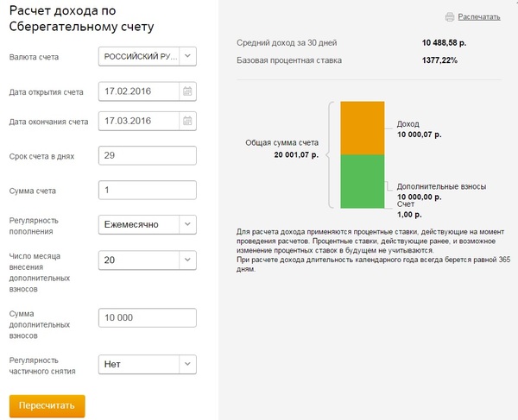Click the account opening date field

point(139,90)
